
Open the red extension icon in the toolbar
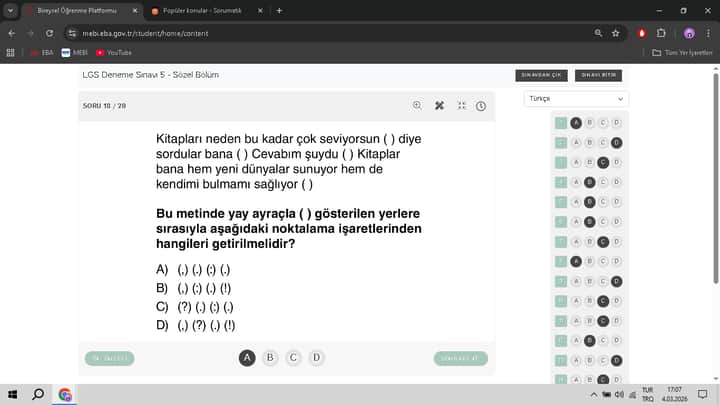[x=642, y=33]
